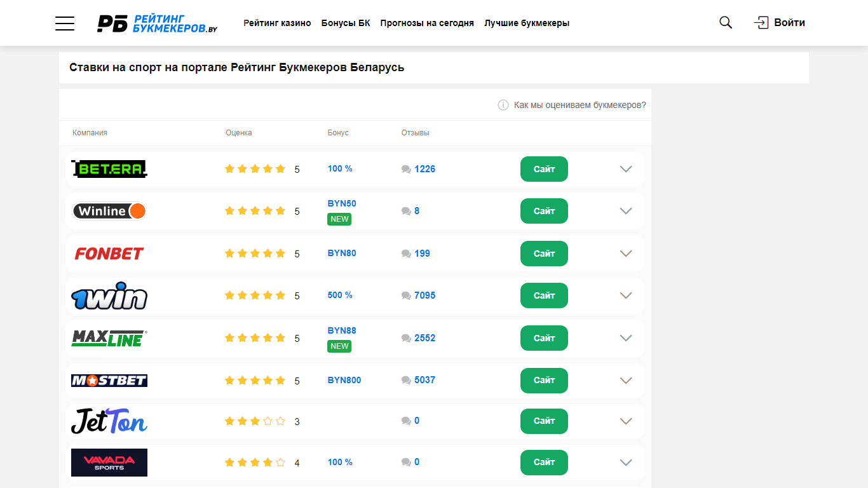Click the comment bubble icon in Fonbet row
Screen dimensions: 868x488
tap(406, 254)
